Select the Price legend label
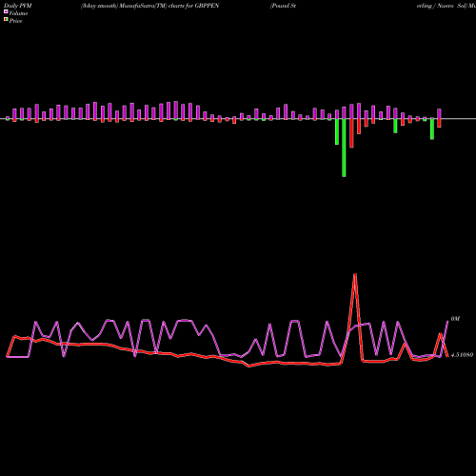476x476 pixels. click(15, 21)
